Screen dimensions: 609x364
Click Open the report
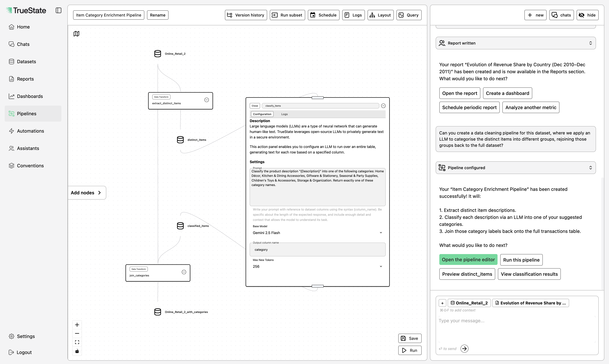(459, 93)
